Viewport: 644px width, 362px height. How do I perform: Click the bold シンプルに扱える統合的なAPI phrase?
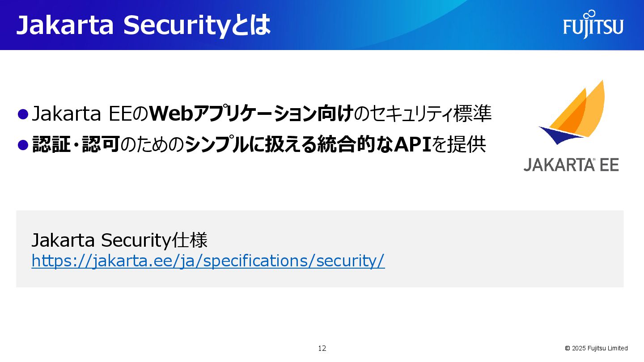(x=308, y=144)
